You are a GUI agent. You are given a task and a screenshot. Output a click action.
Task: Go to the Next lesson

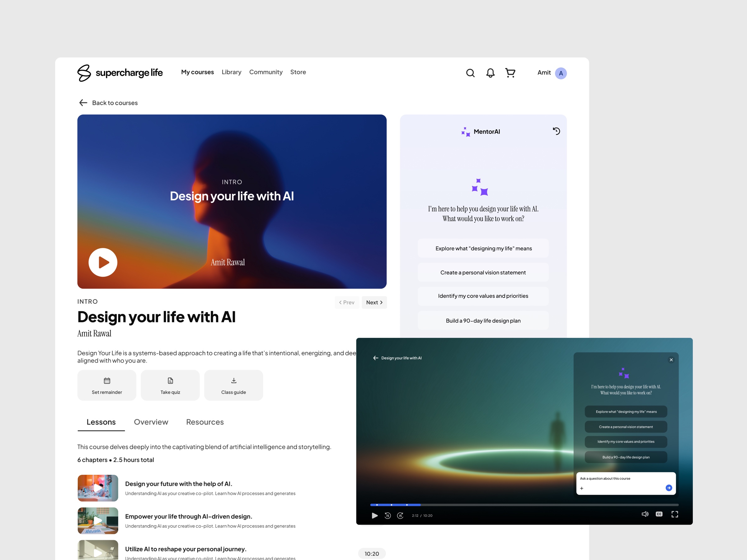(x=374, y=302)
